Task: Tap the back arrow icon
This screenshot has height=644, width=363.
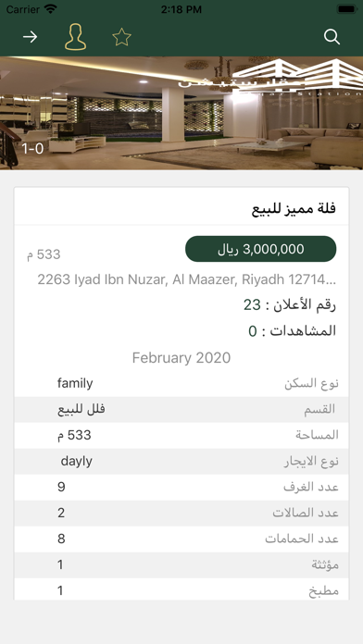Action: (30, 37)
